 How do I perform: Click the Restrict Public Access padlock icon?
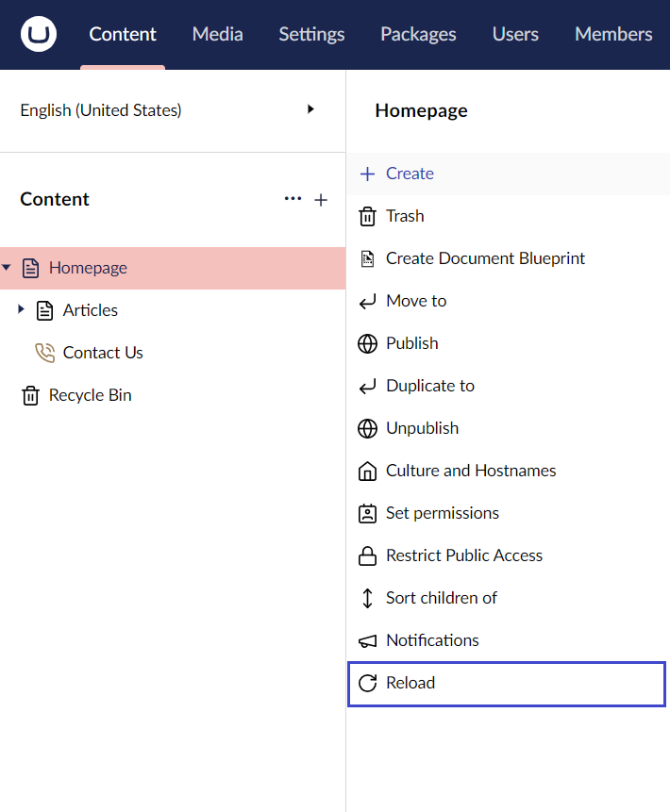[x=367, y=555]
